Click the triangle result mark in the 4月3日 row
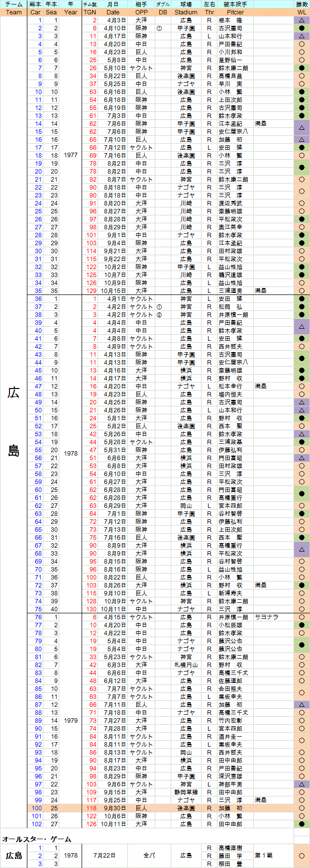Image resolution: width=310 pixels, height=868 pixels. [x=302, y=20]
